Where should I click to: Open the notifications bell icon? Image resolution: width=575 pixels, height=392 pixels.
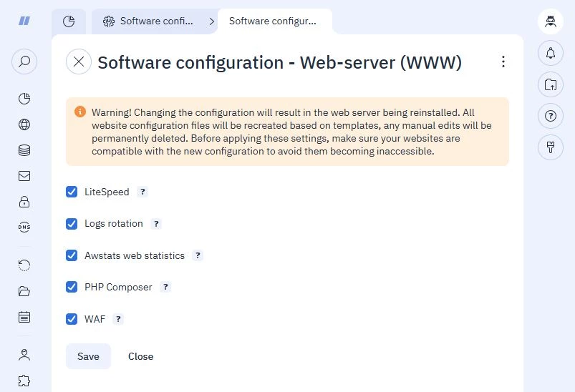click(x=551, y=54)
